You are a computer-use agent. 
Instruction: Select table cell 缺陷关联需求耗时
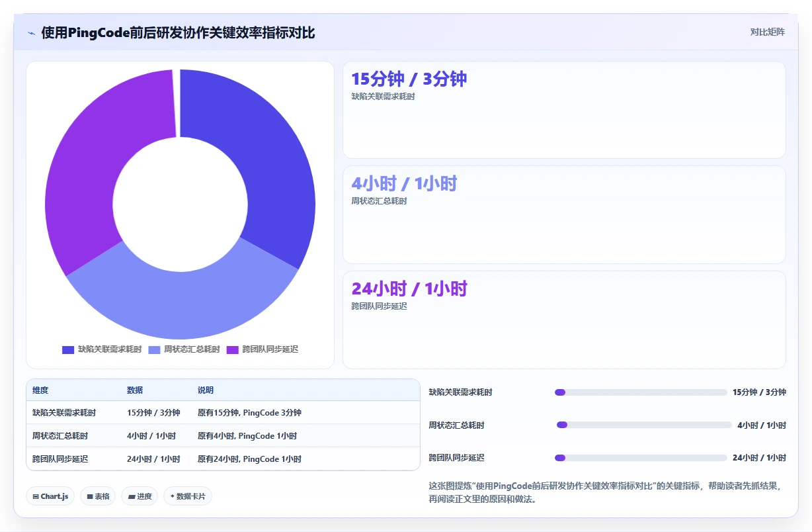tap(64, 413)
